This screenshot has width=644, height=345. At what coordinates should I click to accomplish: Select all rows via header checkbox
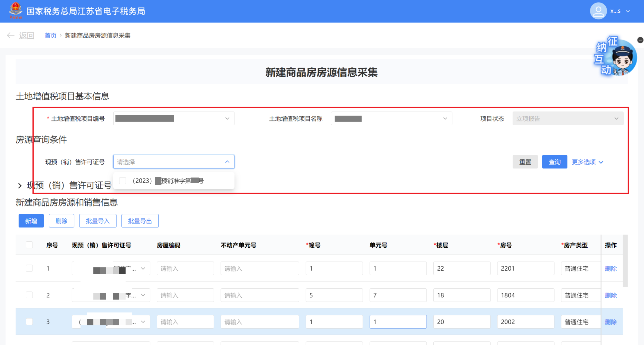coord(29,245)
